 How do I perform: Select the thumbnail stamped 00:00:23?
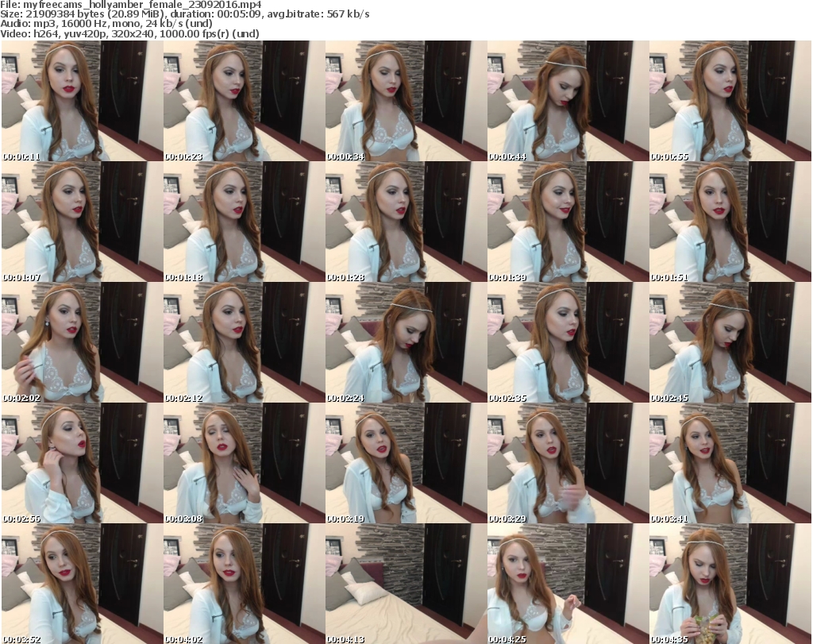click(x=245, y=101)
